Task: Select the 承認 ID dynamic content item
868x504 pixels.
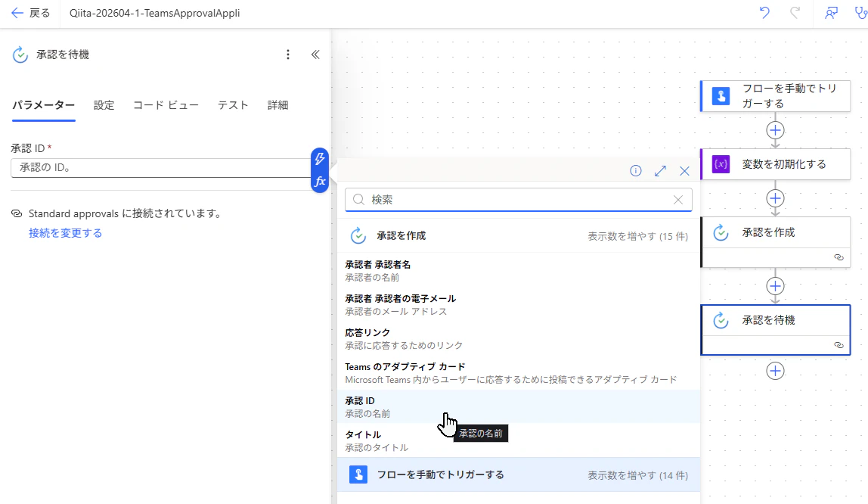Action: (x=518, y=406)
